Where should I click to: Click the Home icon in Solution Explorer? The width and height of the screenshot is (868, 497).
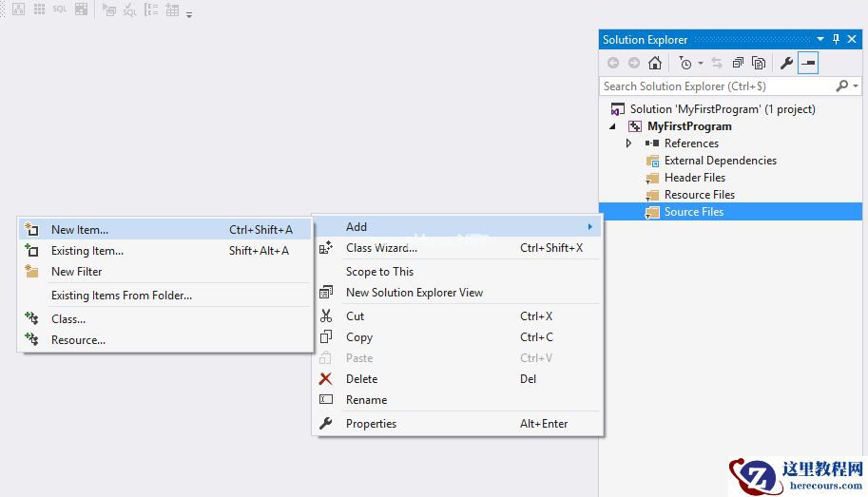pos(655,63)
